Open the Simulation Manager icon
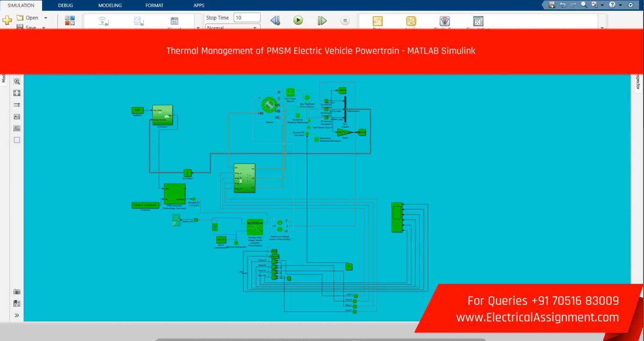644x341 pixels. click(x=478, y=21)
